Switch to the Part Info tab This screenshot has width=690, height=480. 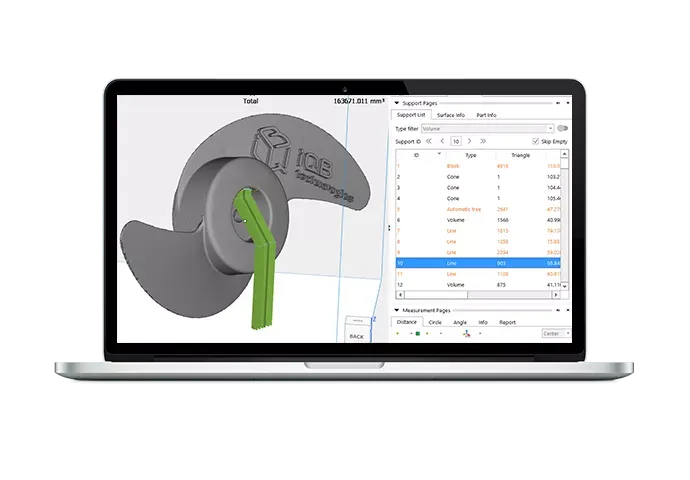486,115
